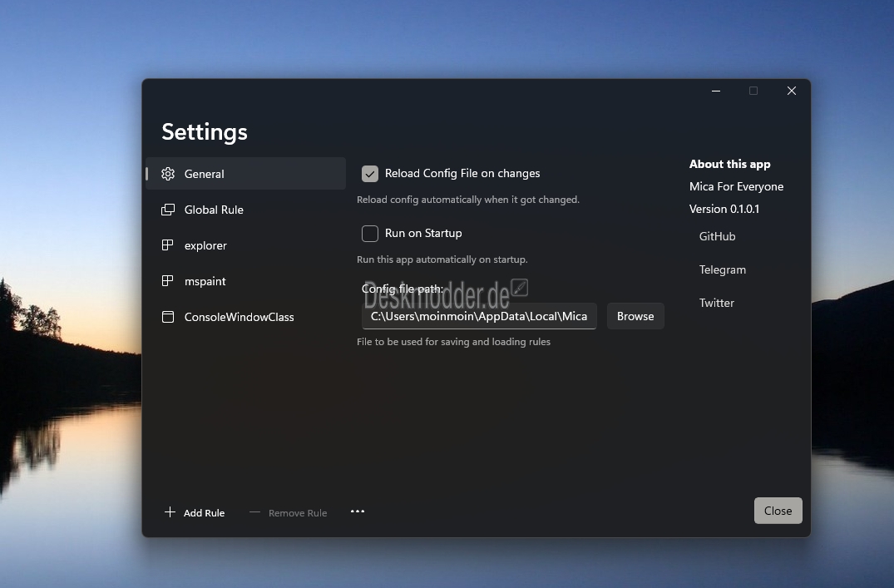Disable Reload Config File on changes
This screenshot has height=588, width=894.
[x=370, y=174]
